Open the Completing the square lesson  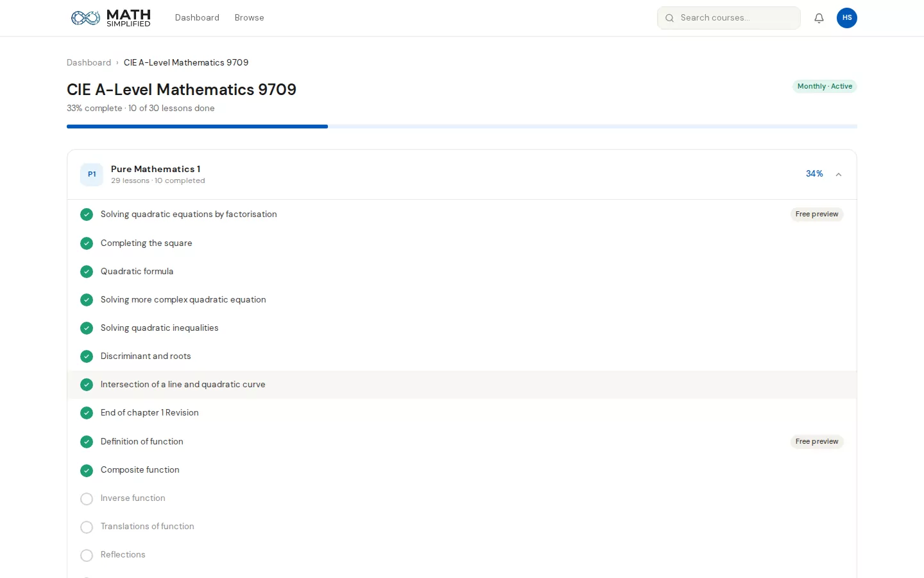click(146, 243)
